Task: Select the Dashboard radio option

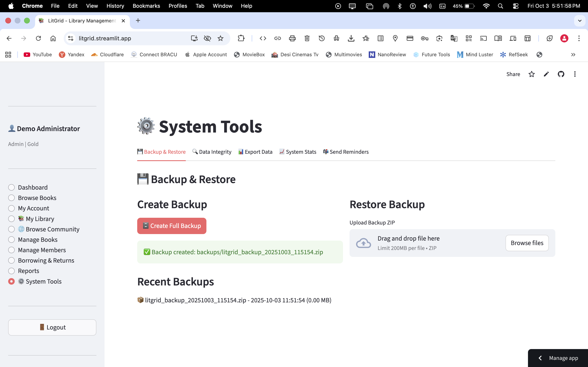Action: [x=11, y=187]
